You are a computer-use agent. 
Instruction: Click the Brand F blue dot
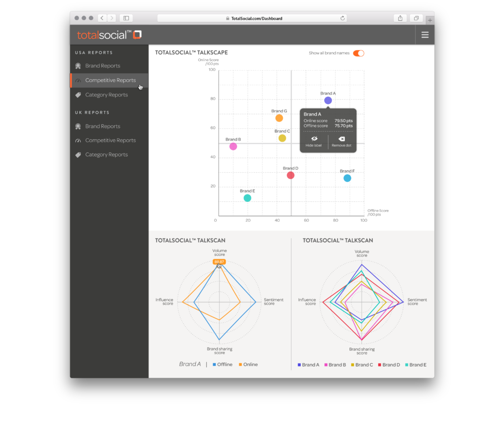click(347, 178)
